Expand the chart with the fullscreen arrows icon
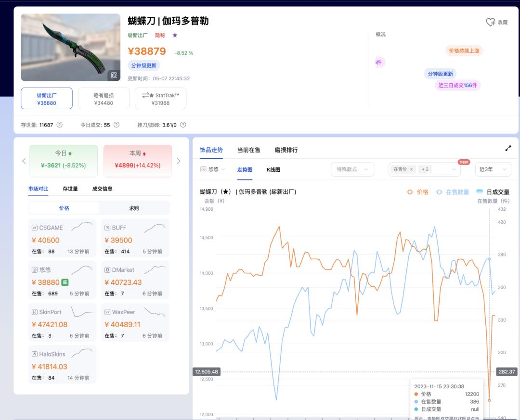Image resolution: width=520 pixels, height=420 pixels. pos(508,148)
